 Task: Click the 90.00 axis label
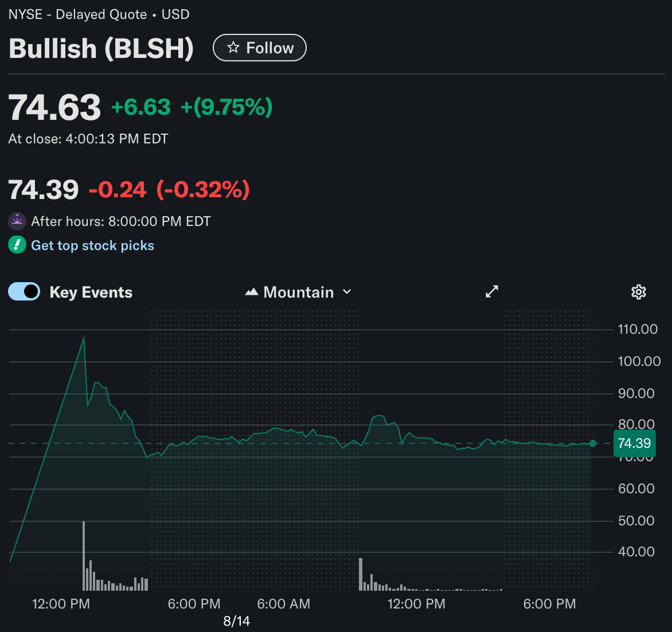[636, 393]
